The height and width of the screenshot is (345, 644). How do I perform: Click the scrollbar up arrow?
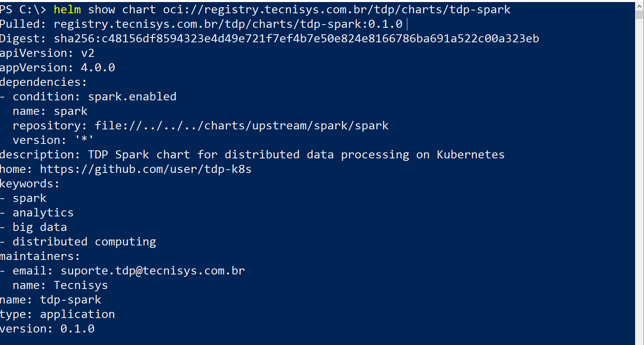[x=639, y=6]
